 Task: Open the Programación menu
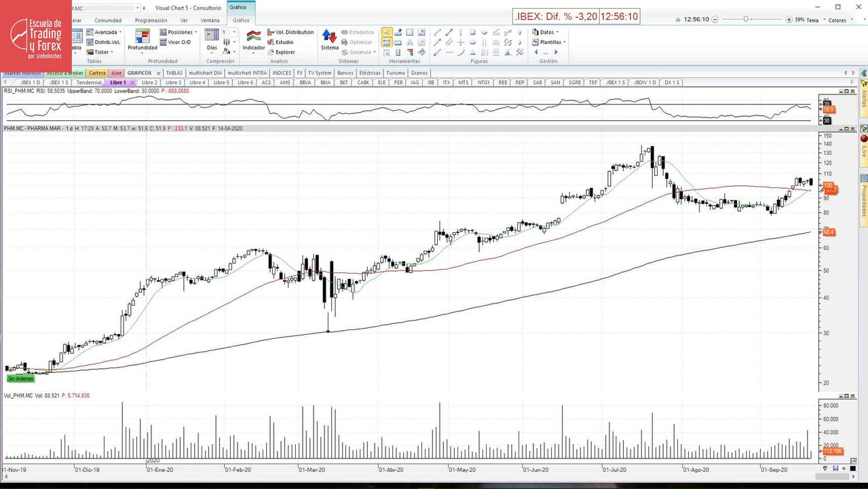click(151, 20)
